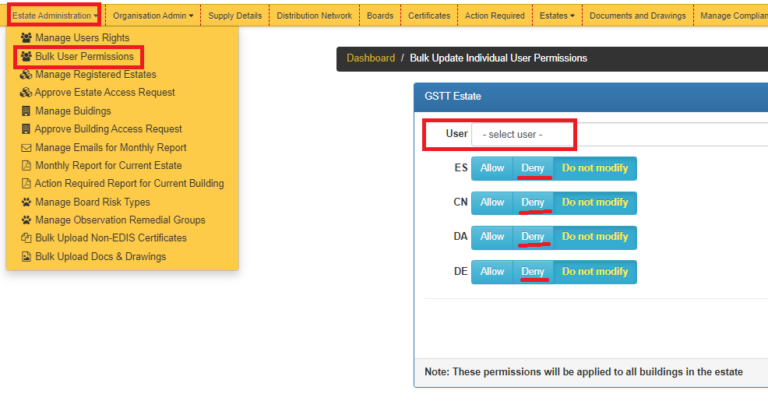Screen dimensions: 768x401
Task: Choose Do not modify for DA permission
Action: [x=594, y=237]
